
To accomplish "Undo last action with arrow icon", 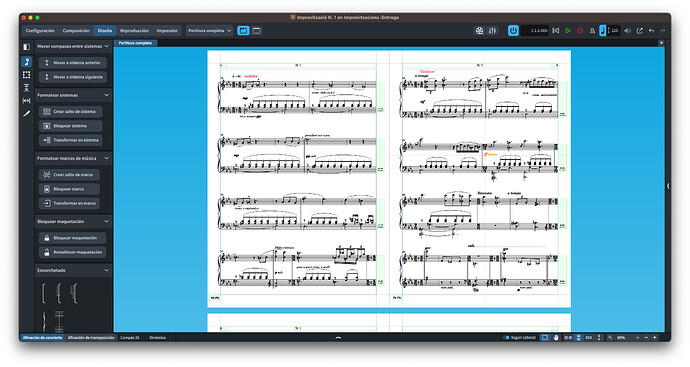I will pyautogui.click(x=651, y=31).
